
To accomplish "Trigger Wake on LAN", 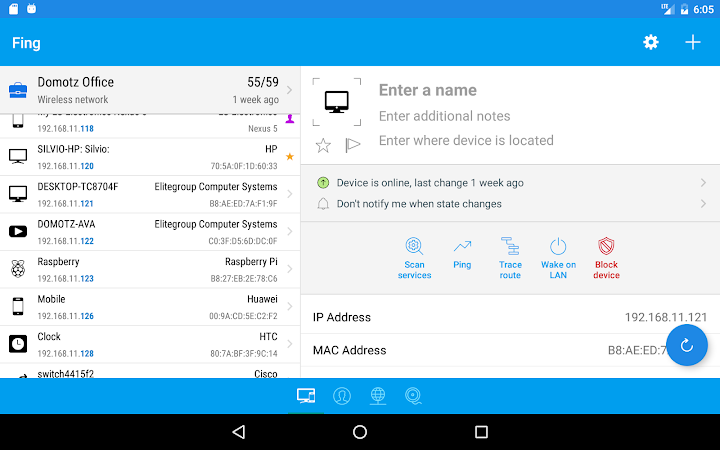I will click(558, 258).
